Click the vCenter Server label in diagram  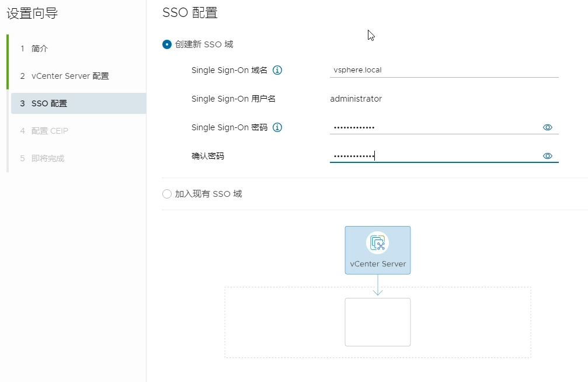click(x=378, y=264)
